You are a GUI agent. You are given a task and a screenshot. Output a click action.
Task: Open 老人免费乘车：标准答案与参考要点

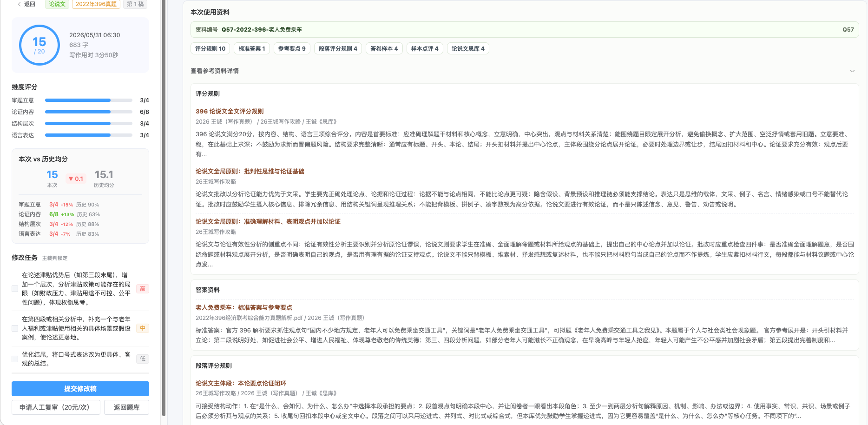(244, 308)
